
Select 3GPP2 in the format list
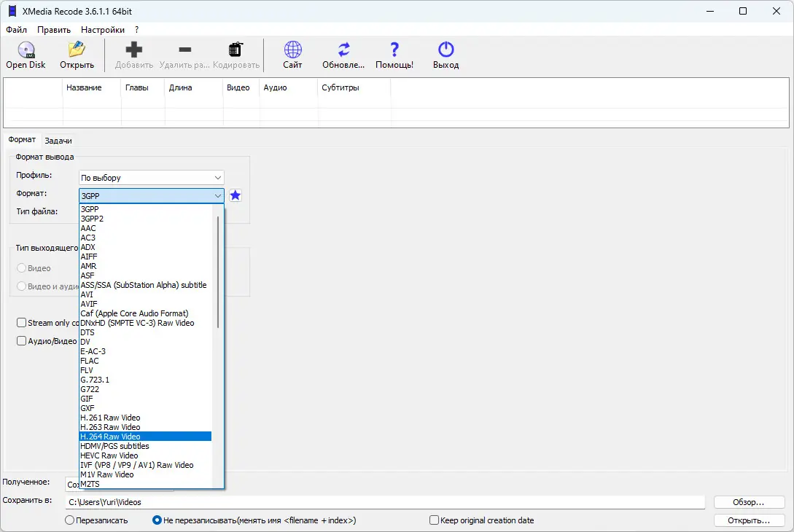point(145,219)
